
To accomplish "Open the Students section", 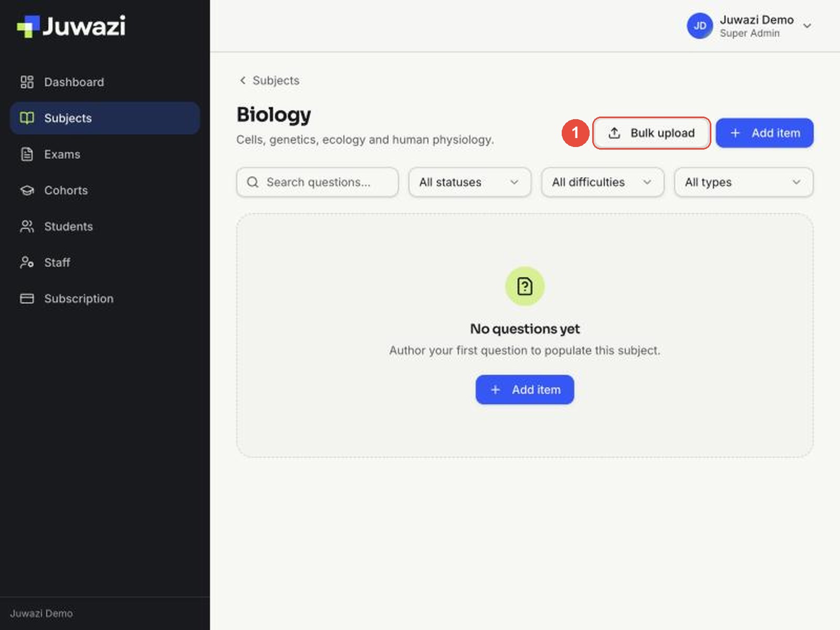I will [104, 226].
